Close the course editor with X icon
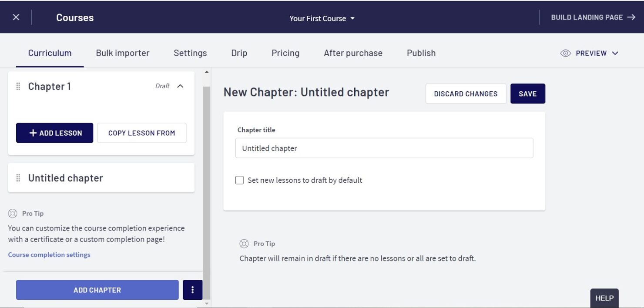 pos(16,17)
